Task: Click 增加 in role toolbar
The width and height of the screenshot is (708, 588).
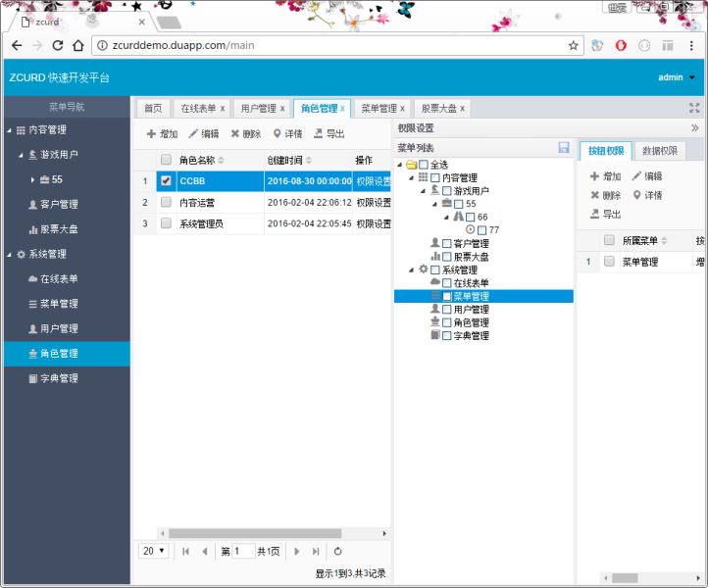Action: pyautogui.click(x=162, y=134)
